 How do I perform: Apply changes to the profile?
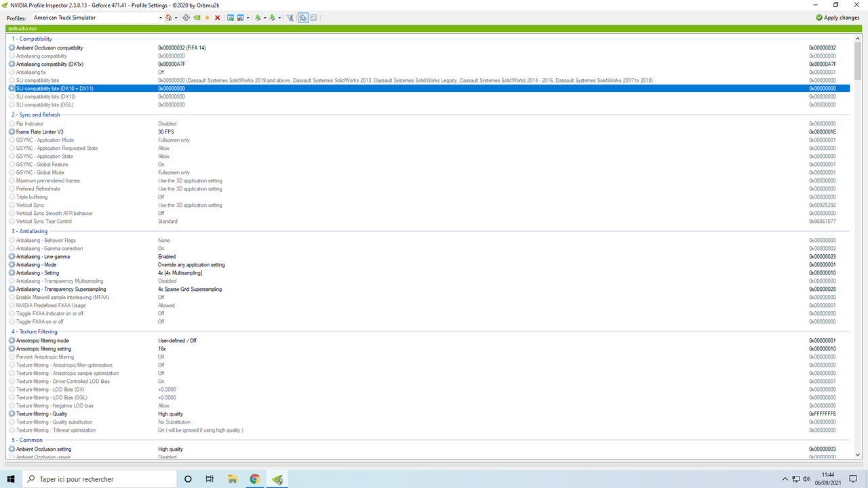837,18
